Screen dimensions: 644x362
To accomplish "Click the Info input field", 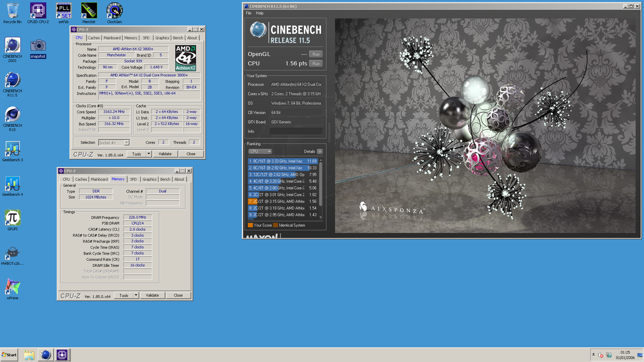I will (296, 131).
